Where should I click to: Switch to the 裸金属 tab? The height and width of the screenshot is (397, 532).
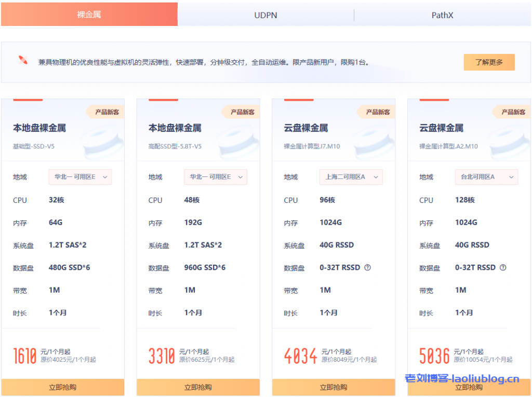pos(89,15)
